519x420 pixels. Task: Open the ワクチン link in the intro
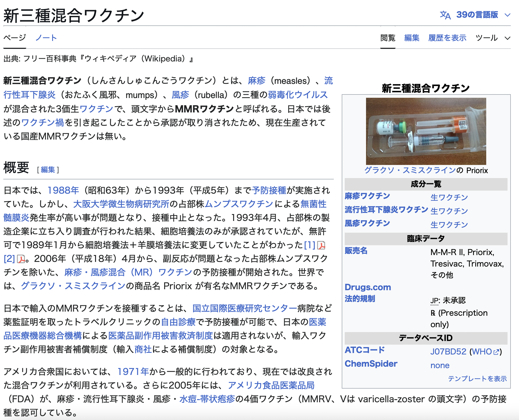[x=96, y=109]
